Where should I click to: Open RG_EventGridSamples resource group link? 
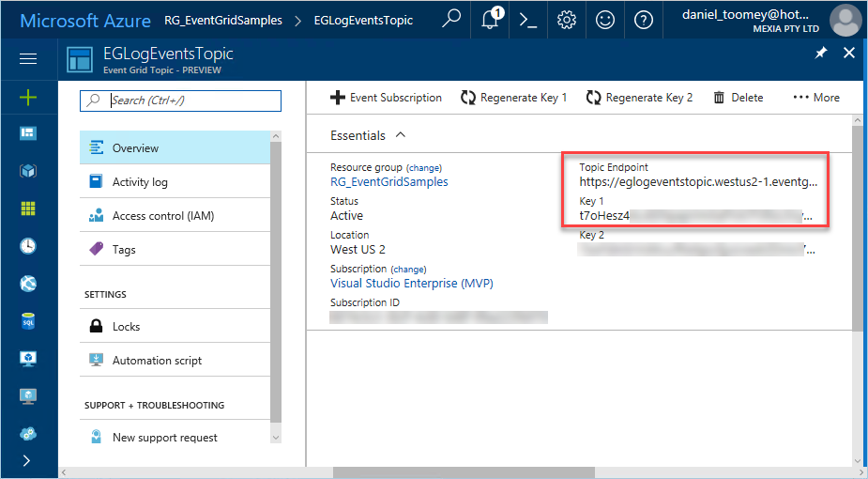(x=388, y=182)
